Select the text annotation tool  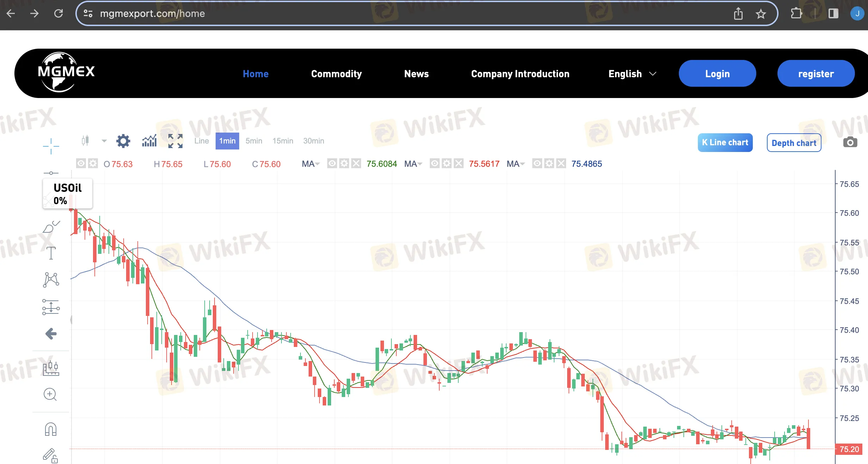coord(50,252)
